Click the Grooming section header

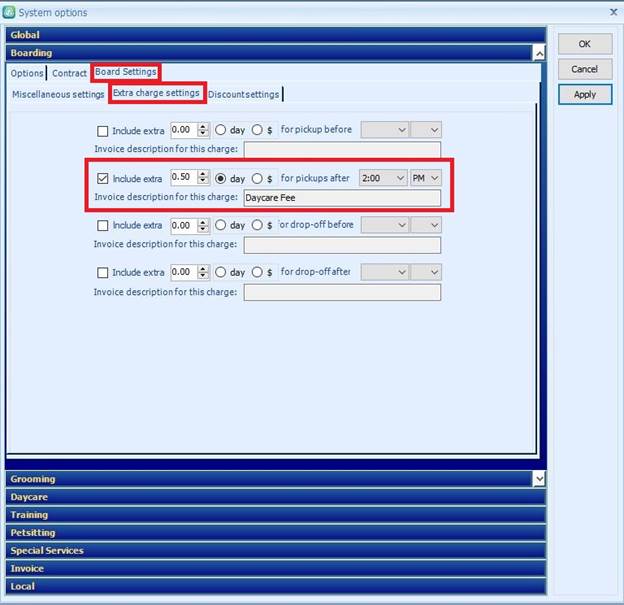tap(269, 479)
